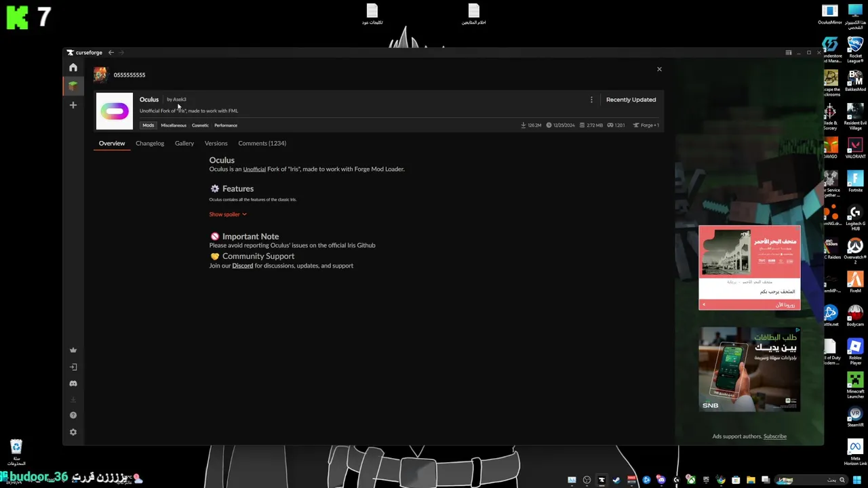Click the sign-in icon in sidebar
This screenshot has width=868, height=488.
(x=73, y=367)
